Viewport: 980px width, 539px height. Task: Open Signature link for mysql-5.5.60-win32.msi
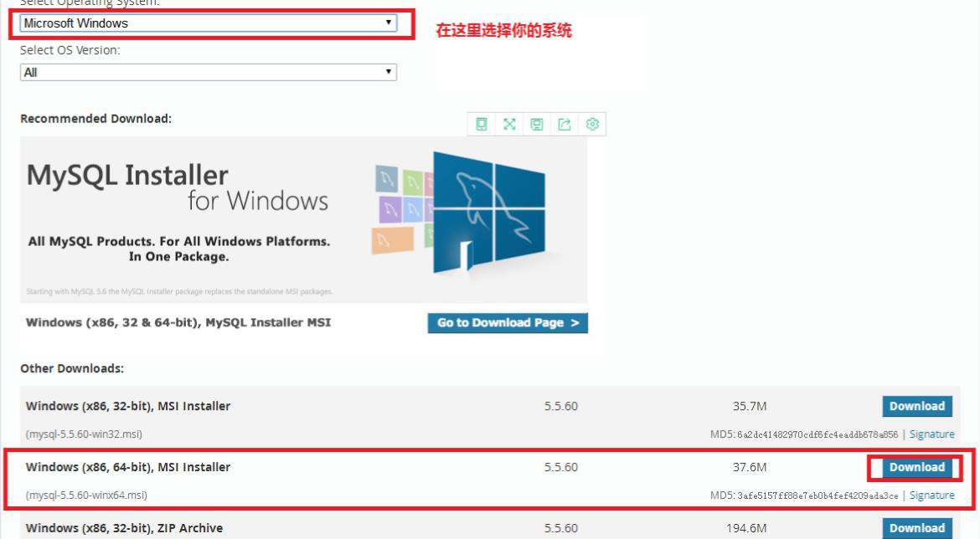(x=932, y=434)
